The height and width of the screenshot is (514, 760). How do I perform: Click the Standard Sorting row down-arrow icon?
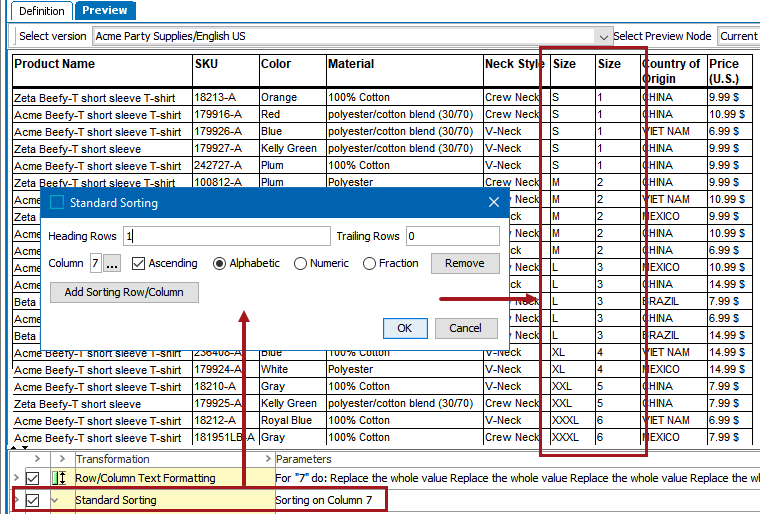click(x=56, y=500)
